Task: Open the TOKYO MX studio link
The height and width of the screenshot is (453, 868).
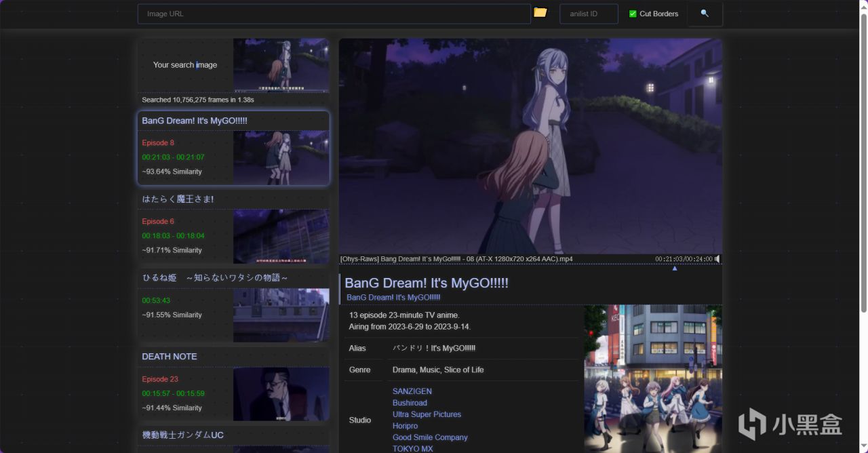Action: point(412,448)
